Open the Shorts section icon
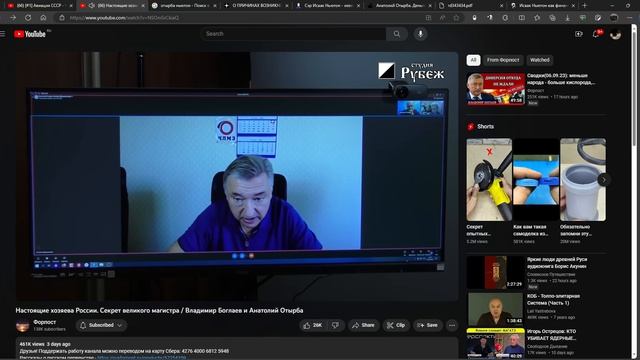640x360 pixels. point(471,127)
